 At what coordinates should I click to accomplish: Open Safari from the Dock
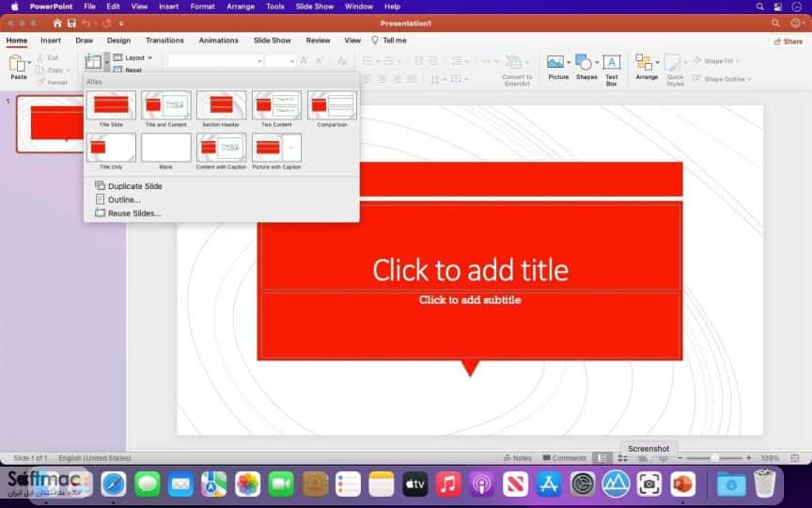[114, 484]
